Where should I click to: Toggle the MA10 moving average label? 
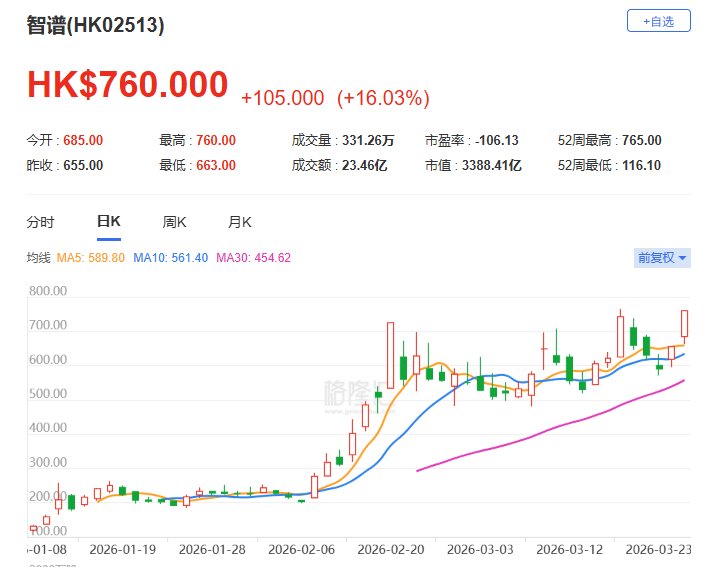coord(174,258)
